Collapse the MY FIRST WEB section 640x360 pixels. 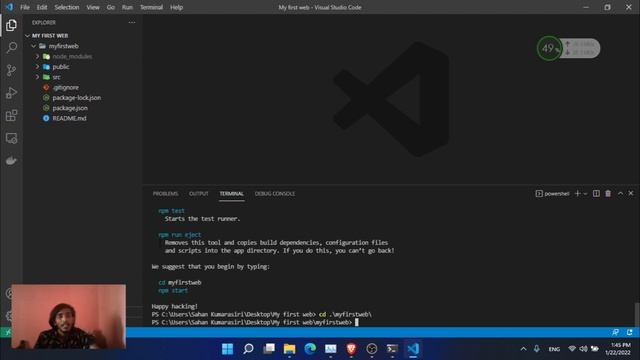pos(27,36)
